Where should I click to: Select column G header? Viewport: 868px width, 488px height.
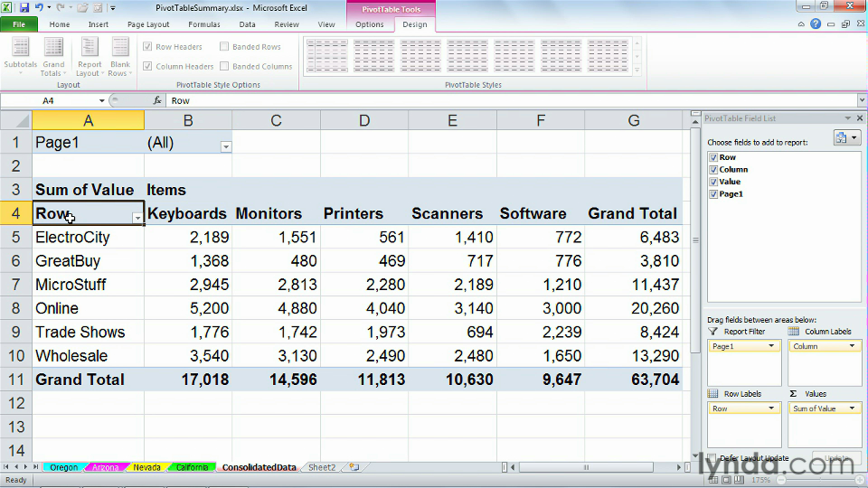coord(633,120)
